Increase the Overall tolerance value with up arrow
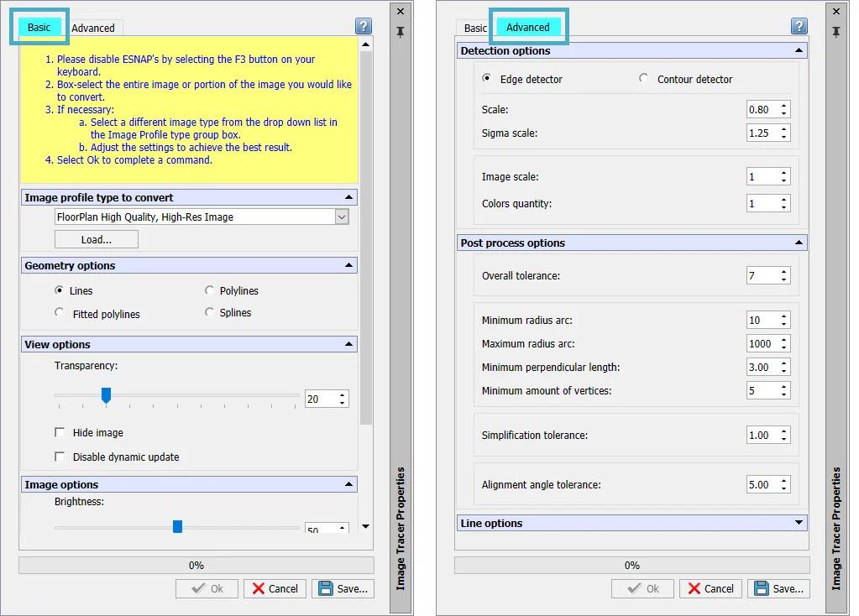The image size is (859, 616). pos(783,272)
